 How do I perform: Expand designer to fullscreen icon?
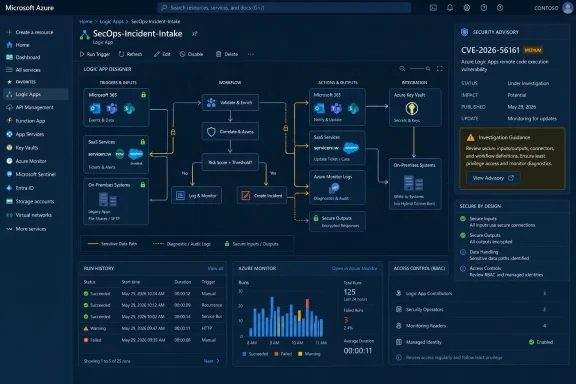click(440, 69)
